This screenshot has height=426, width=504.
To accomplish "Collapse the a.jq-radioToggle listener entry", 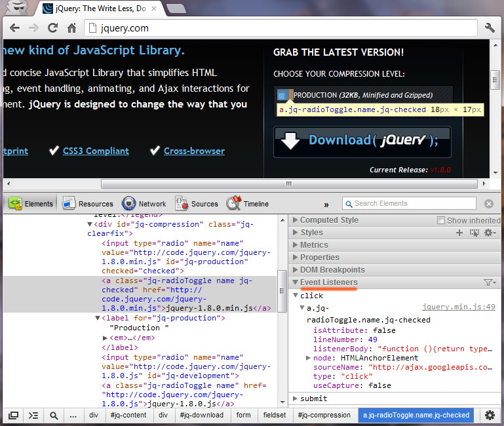I will point(302,307).
